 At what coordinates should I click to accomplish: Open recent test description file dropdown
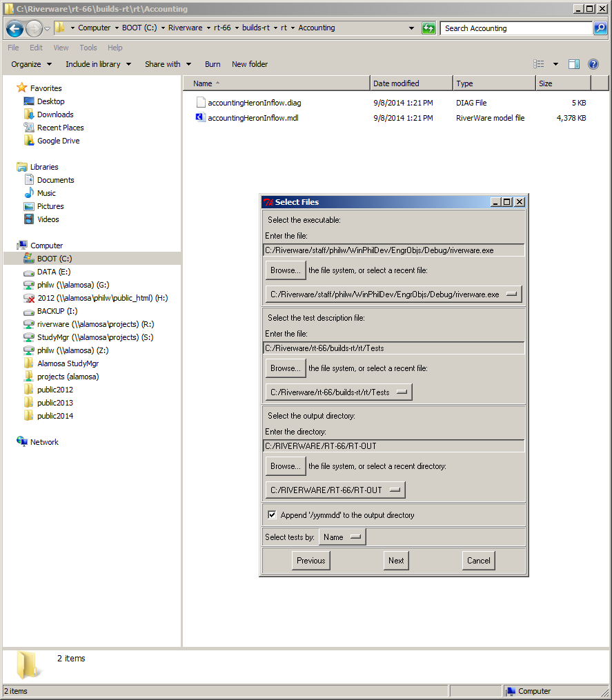coord(339,392)
